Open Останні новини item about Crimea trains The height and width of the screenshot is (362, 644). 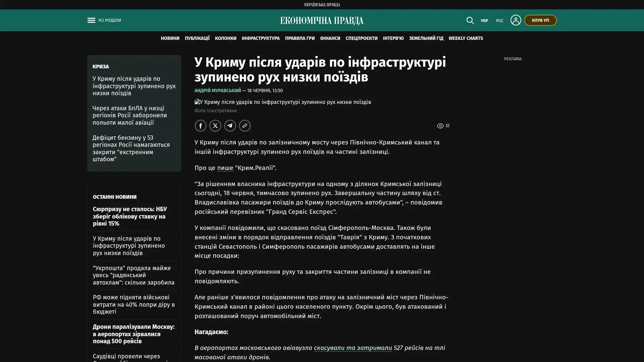[x=129, y=246]
